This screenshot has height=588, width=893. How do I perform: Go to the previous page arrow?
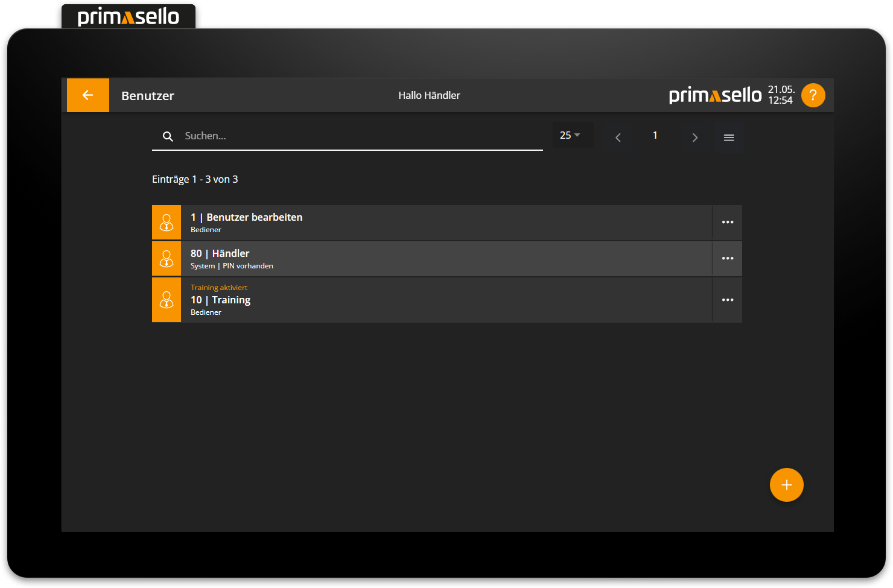[x=618, y=138]
